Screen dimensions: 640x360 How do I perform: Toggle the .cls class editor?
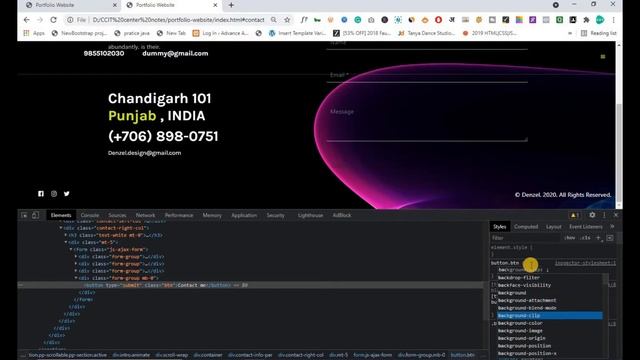click(585, 238)
